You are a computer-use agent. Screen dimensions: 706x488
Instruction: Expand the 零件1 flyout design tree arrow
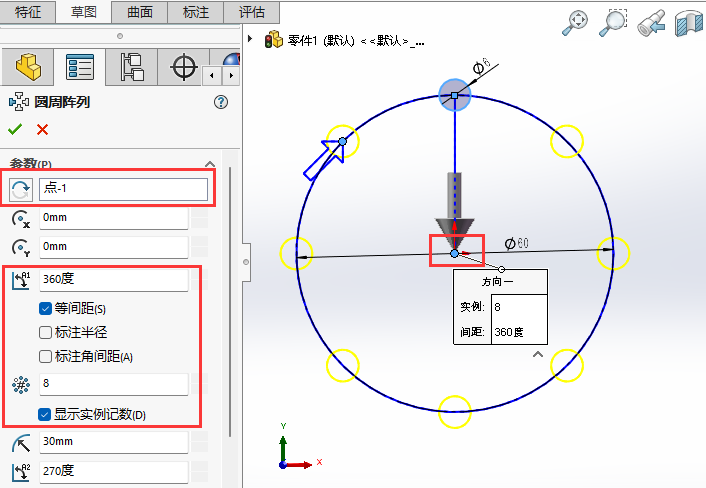click(250, 39)
